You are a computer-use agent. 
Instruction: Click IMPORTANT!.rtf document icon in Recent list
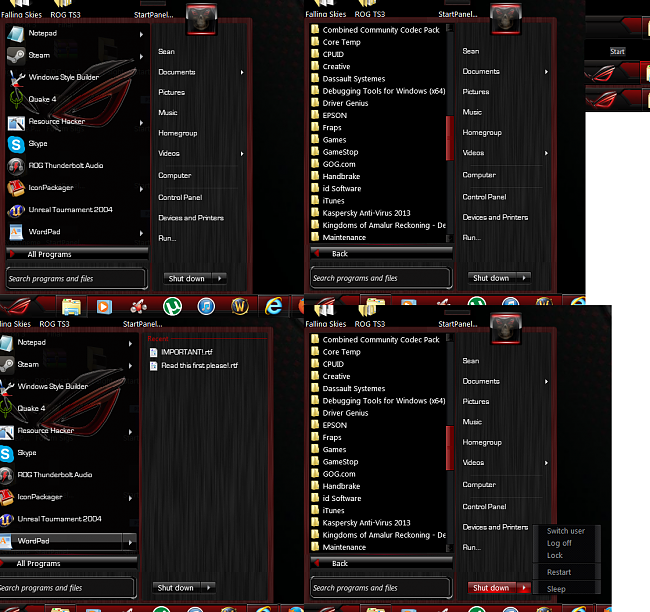153,352
